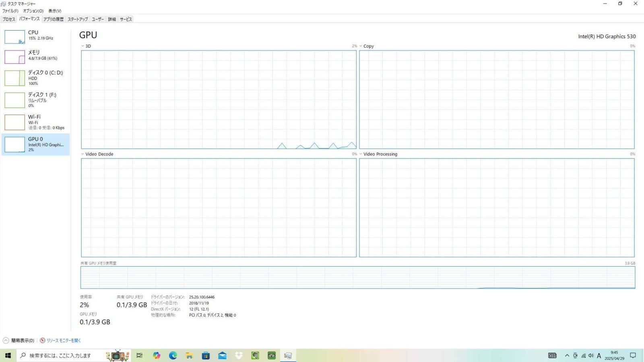This screenshot has height=362, width=644.
Task: Click the Meet Now tray icon
Action: tap(575, 356)
